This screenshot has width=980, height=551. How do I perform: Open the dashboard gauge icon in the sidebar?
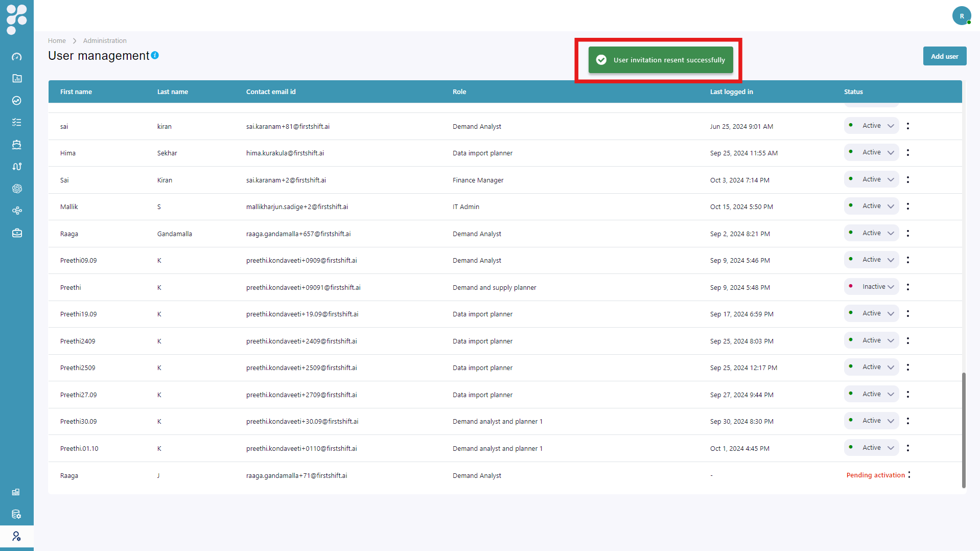[x=17, y=57]
